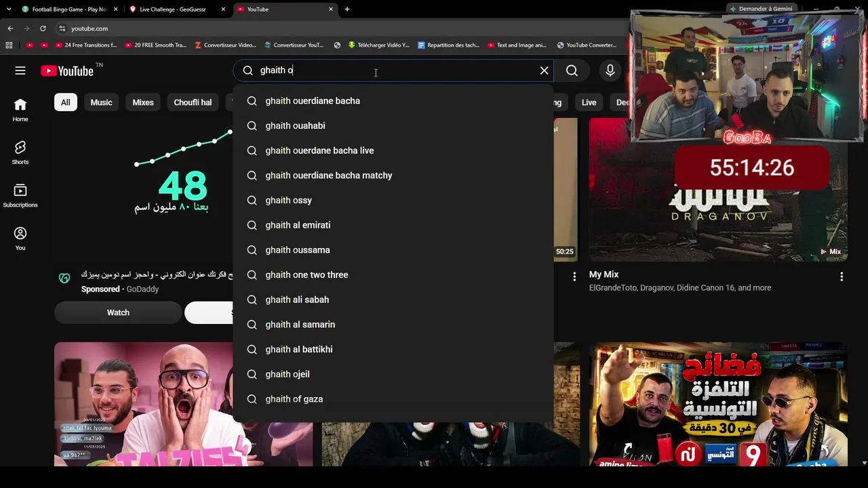Open the YouTube guide hamburger menu
This screenshot has width=868, height=488.
coord(20,70)
